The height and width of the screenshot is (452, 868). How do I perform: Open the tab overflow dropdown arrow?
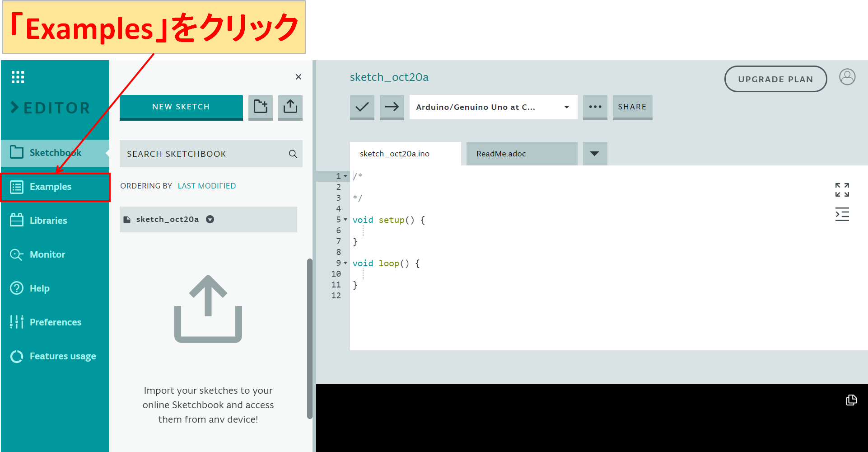pos(594,154)
